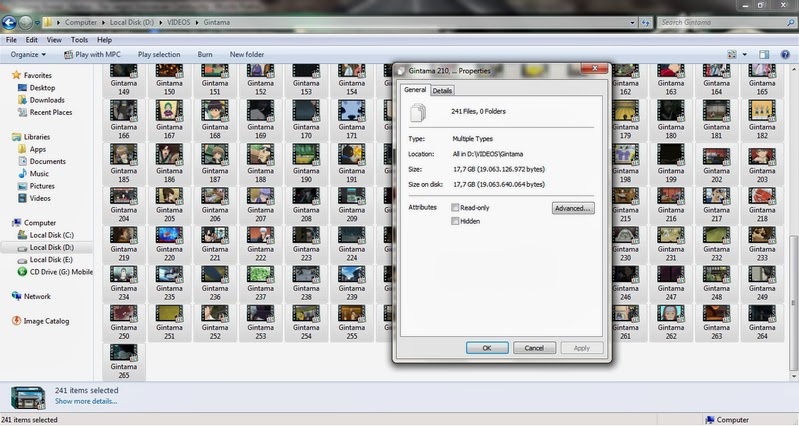Click OK in the Properties dialog

coord(487,348)
